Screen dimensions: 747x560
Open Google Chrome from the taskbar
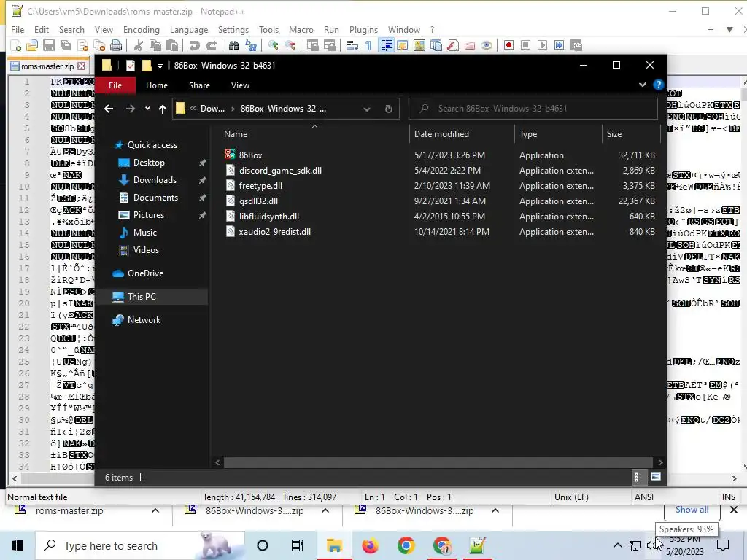tap(406, 545)
